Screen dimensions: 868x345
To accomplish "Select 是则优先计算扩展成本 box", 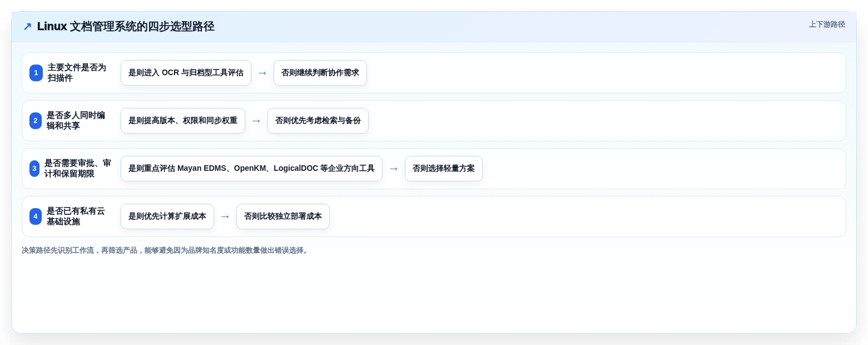I will 167,216.
